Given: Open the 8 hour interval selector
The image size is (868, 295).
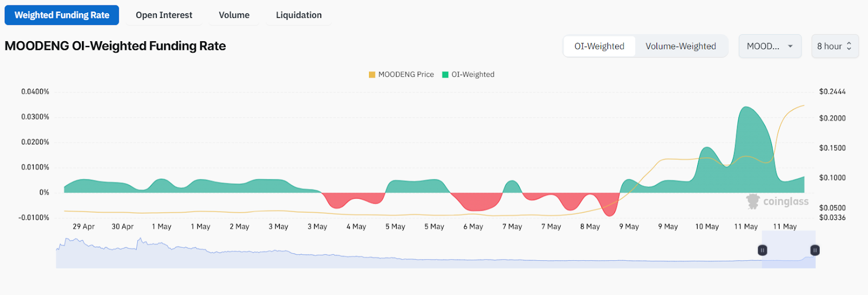Looking at the screenshot, I should click(835, 46).
